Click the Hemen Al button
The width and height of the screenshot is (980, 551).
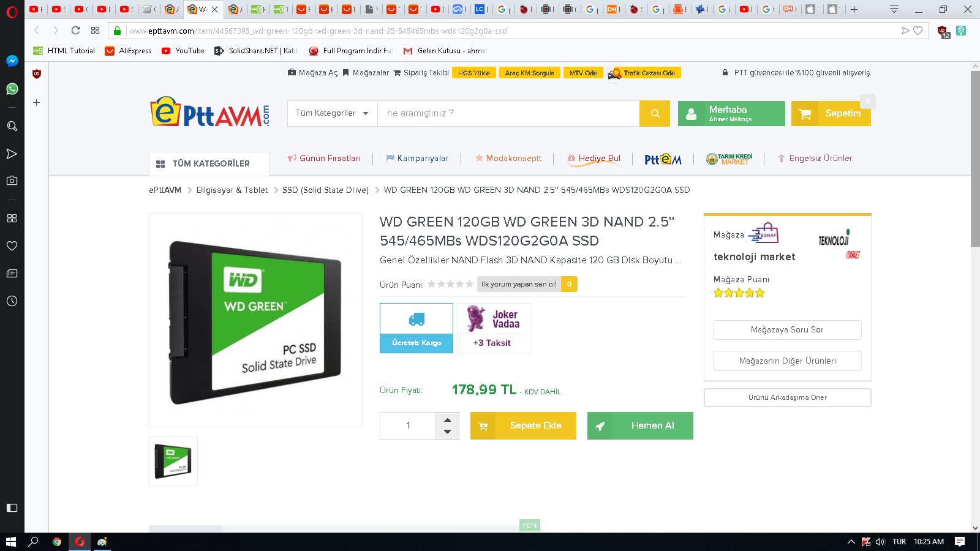pyautogui.click(x=640, y=425)
